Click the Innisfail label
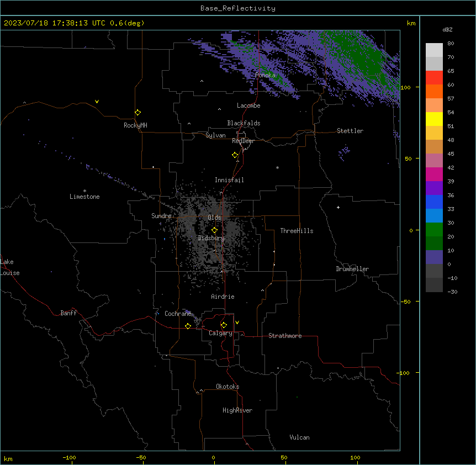Image resolution: width=476 pixels, height=465 pixels. (x=229, y=180)
